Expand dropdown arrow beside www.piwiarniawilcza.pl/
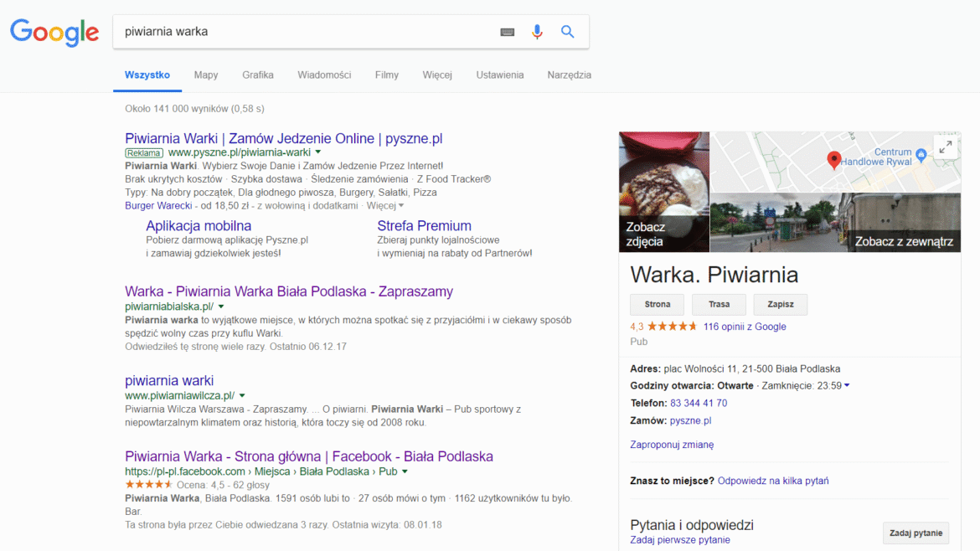Screen dimensions: 980x551 242,395
